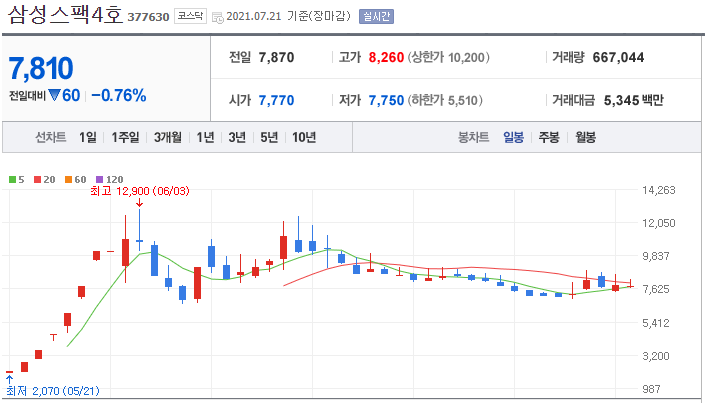Click the red down arrow at the chart peak
Screen dimensions: 705x403
[x=139, y=203]
